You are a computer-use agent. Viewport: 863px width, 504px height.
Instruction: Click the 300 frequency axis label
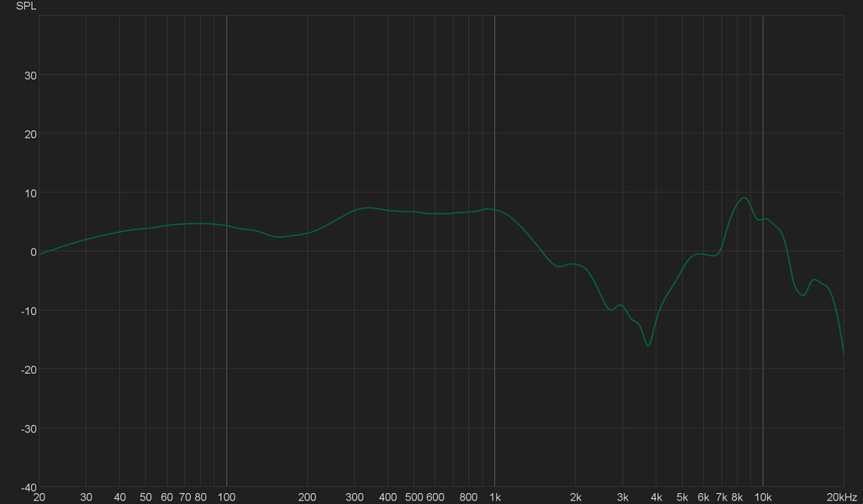355,497
